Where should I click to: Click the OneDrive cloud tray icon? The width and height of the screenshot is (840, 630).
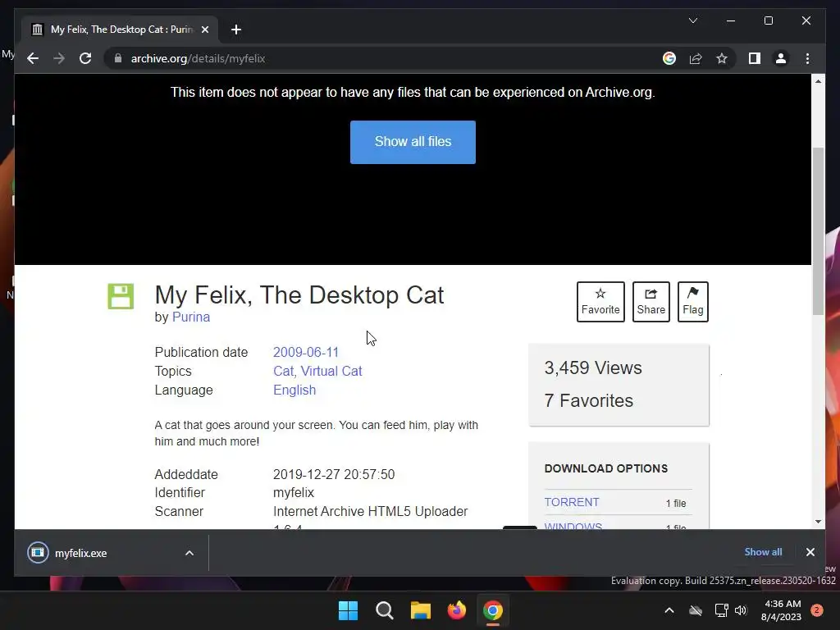[x=696, y=610]
